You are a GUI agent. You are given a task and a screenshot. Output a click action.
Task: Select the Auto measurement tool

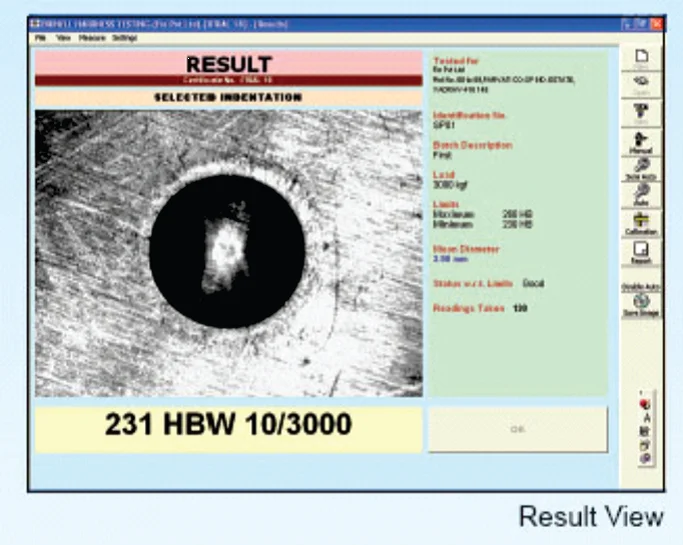coord(641,195)
